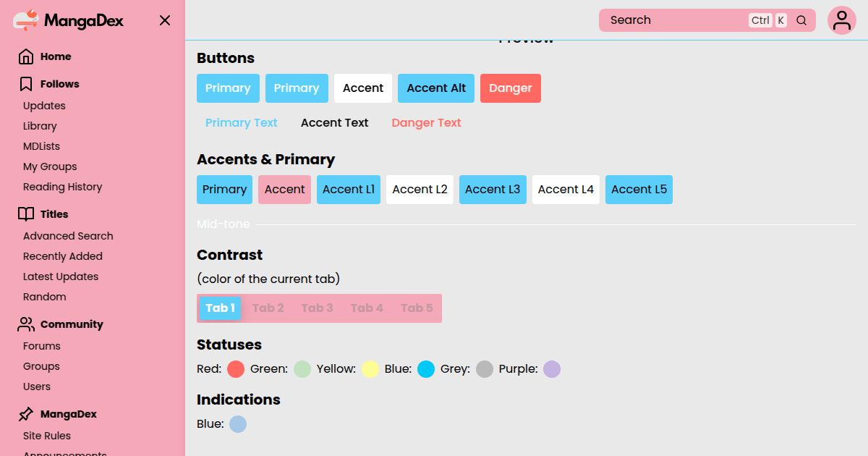Click into the Search field
This screenshot has width=868, height=456.
pyautogui.click(x=673, y=20)
